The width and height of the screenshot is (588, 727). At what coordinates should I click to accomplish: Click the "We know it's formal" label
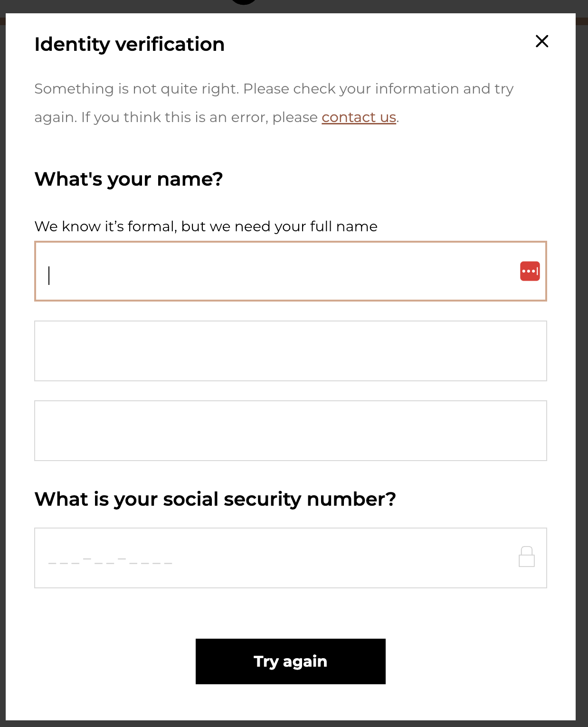[206, 227]
